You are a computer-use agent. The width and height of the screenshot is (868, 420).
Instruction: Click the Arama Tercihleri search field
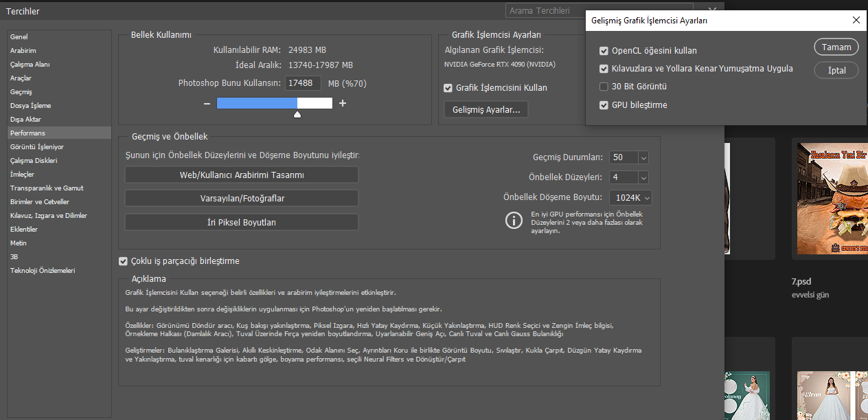(x=604, y=11)
